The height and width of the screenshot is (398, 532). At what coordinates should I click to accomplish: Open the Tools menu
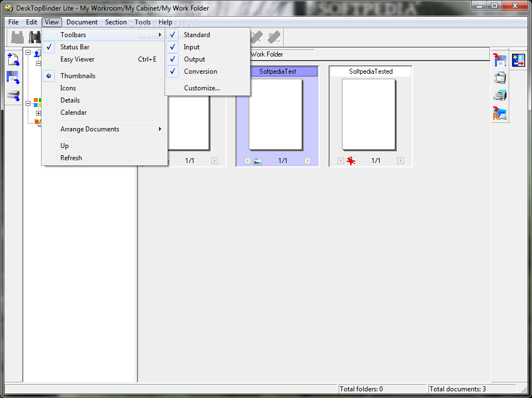point(142,22)
